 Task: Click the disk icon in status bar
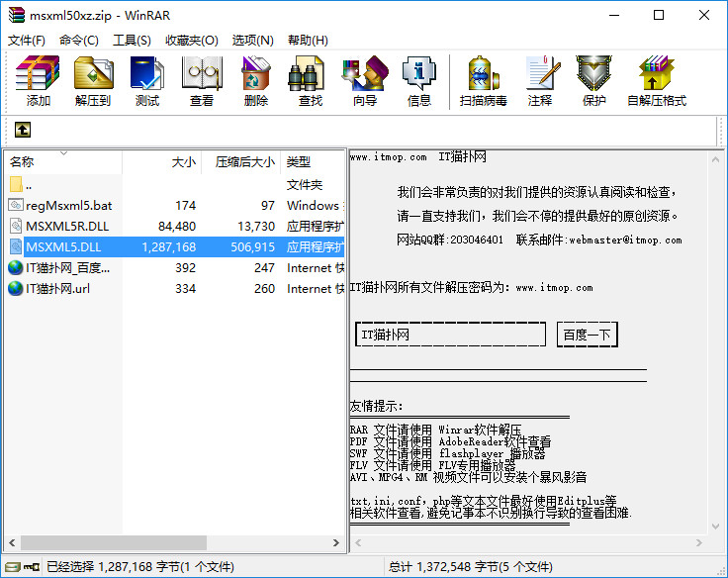click(13, 567)
